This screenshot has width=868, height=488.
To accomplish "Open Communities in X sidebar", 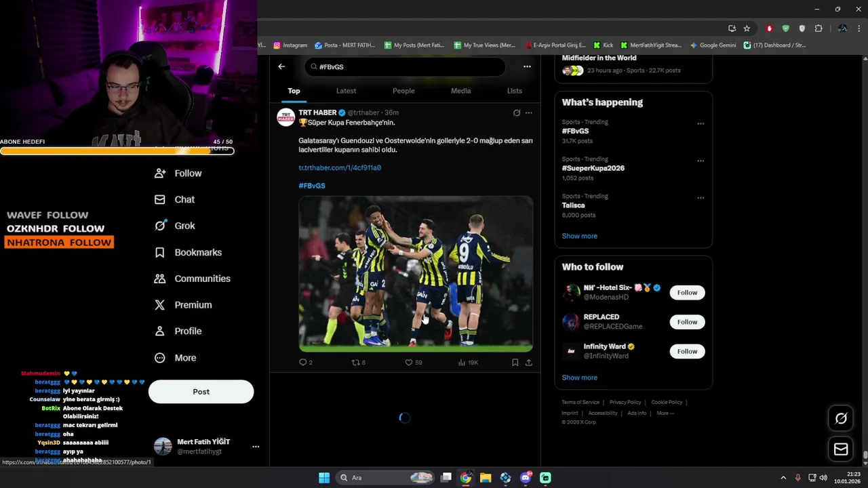I will tap(193, 279).
